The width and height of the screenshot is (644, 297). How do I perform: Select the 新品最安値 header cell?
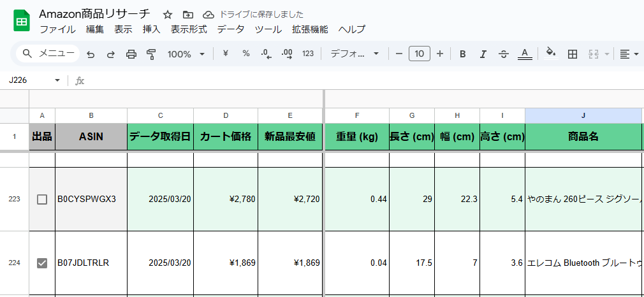click(290, 137)
